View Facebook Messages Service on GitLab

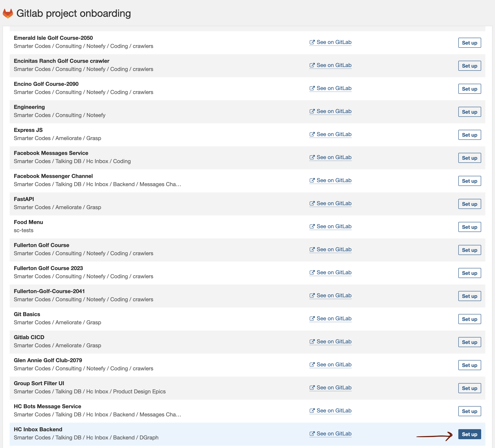tap(330, 157)
